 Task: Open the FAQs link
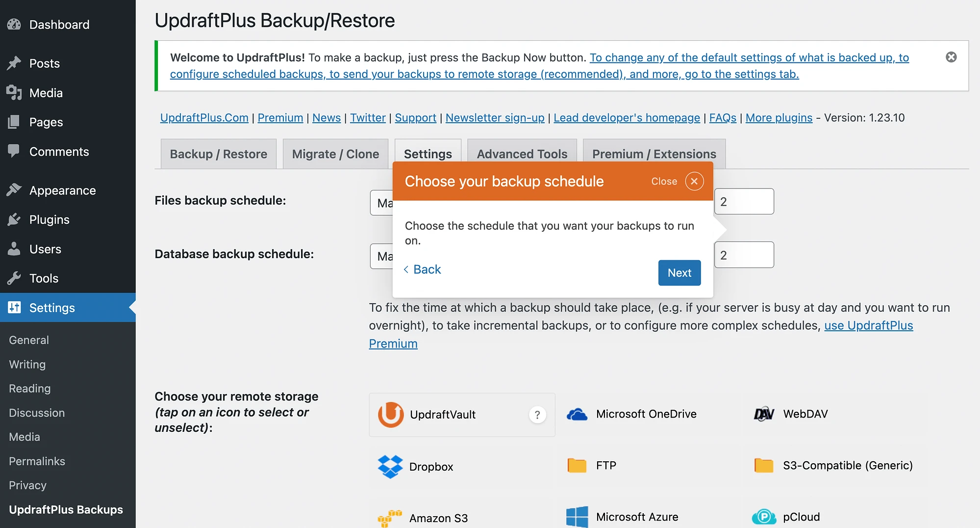pos(723,118)
